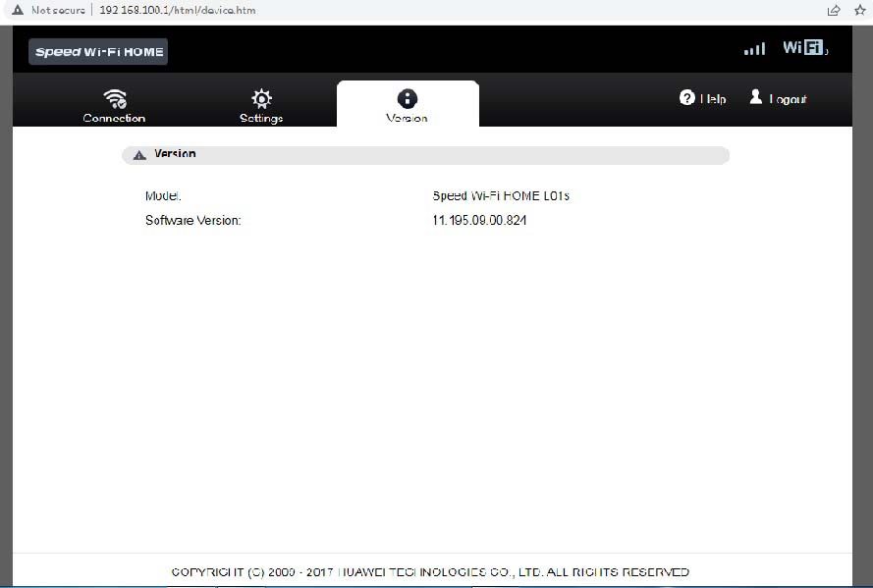The width and height of the screenshot is (873, 588).
Task: Click the Version info icon
Action: pyautogui.click(x=408, y=98)
